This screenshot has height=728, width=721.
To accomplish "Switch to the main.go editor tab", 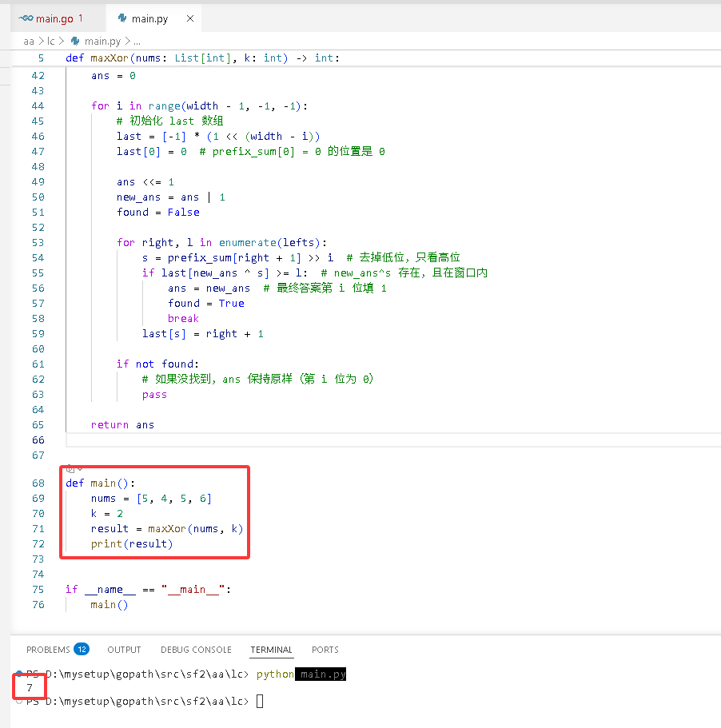I will pos(50,18).
